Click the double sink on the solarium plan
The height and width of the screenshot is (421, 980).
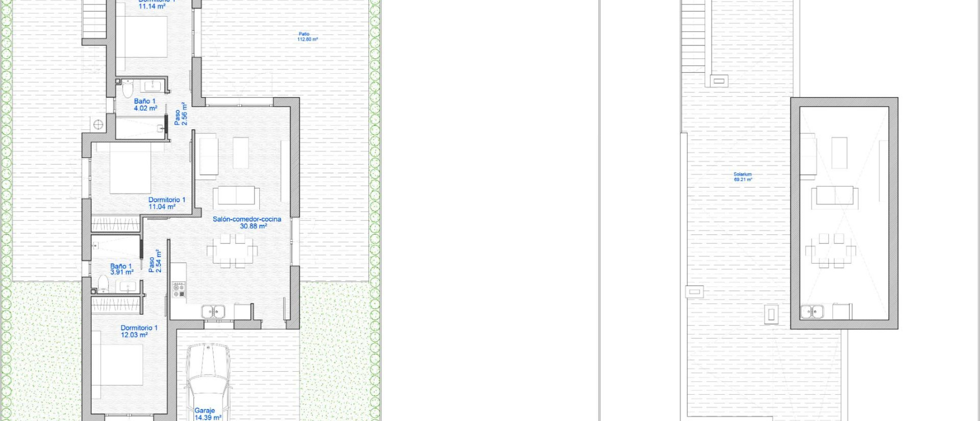coord(812,312)
